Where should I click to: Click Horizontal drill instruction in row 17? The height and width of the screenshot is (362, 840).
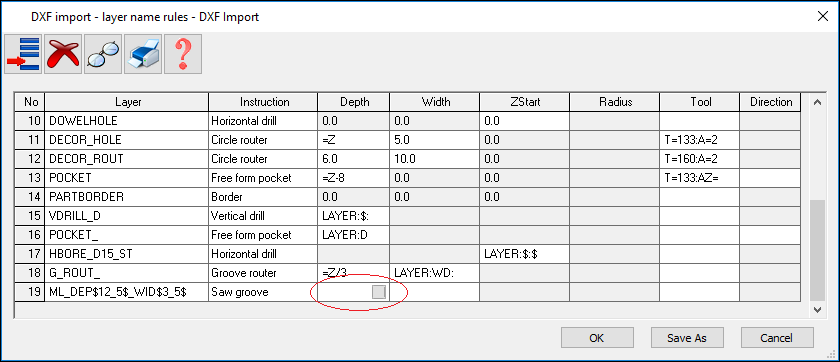point(264,254)
